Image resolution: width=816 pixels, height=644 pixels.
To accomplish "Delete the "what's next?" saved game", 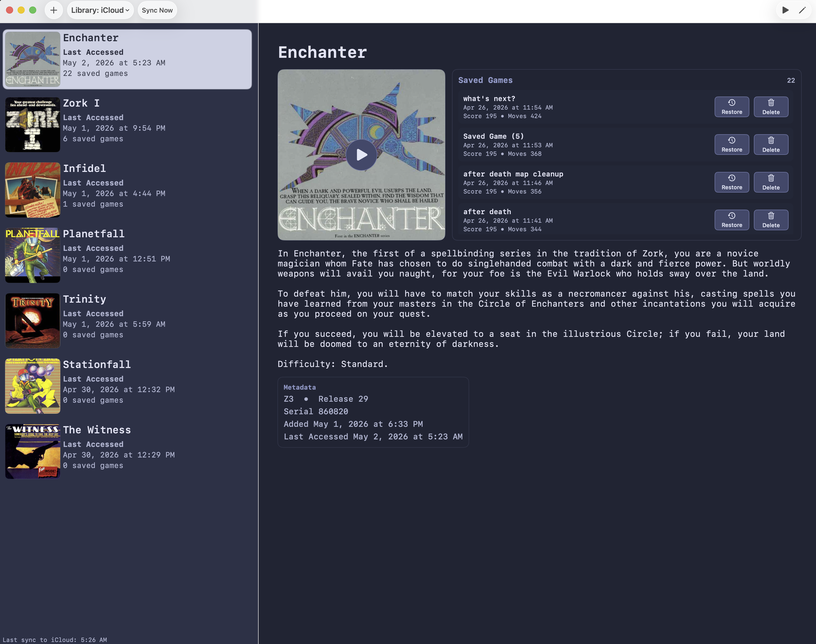I will [771, 107].
